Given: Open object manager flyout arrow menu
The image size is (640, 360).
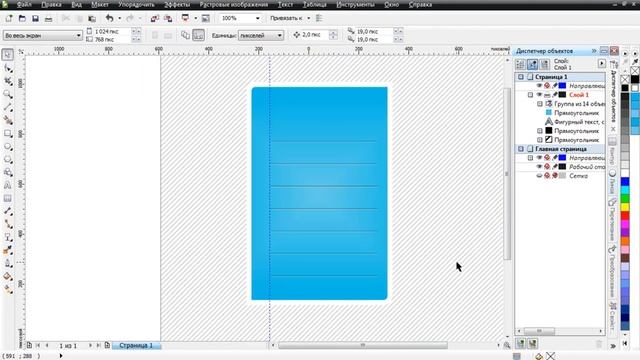Looking at the screenshot, I should (602, 64).
